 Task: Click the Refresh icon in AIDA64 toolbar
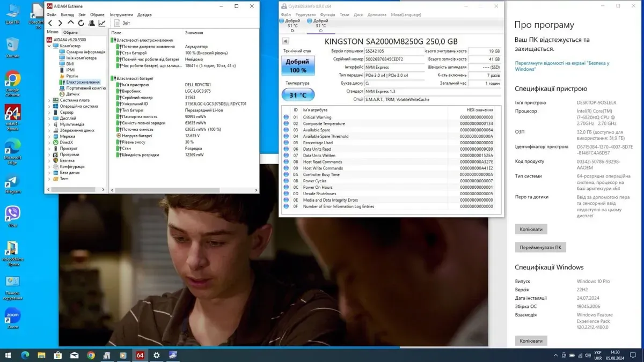point(81,23)
